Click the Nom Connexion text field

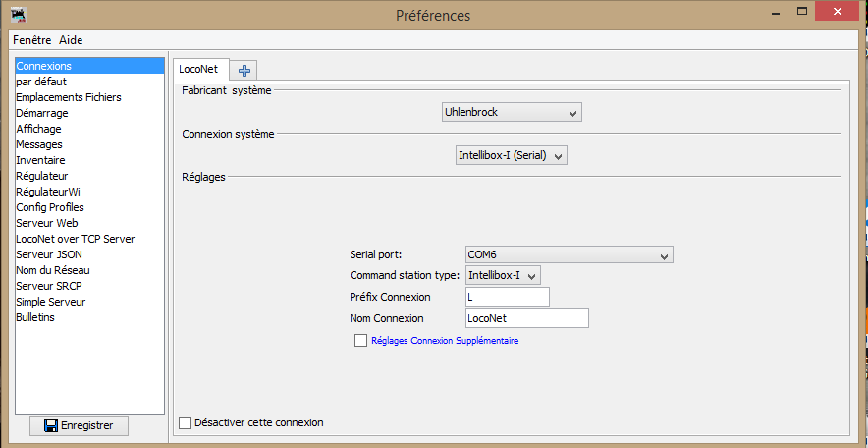[527, 318]
